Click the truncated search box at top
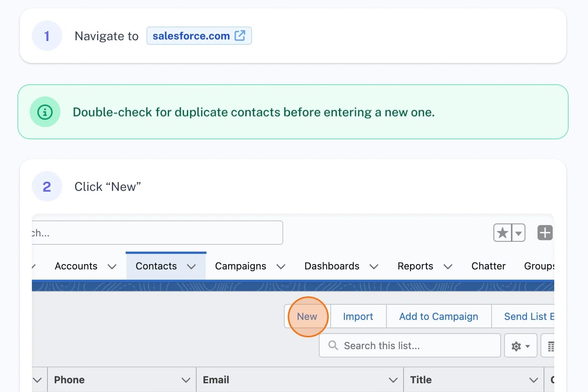This screenshot has width=588, height=392. pyautogui.click(x=158, y=233)
